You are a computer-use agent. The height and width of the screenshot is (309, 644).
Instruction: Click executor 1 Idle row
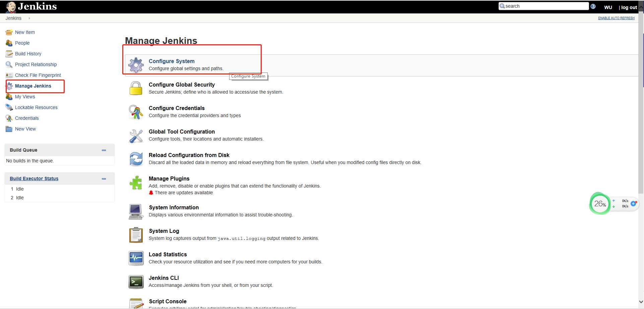[60, 189]
